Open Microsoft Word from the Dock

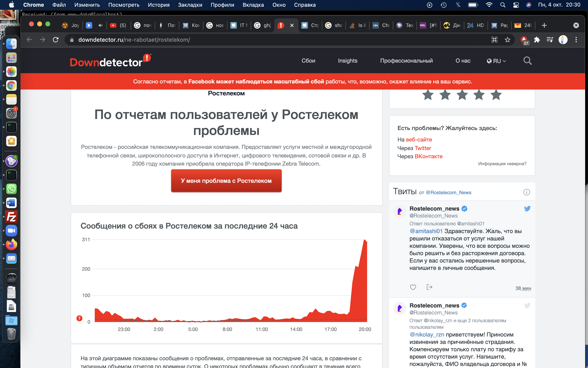pyautogui.click(x=11, y=203)
